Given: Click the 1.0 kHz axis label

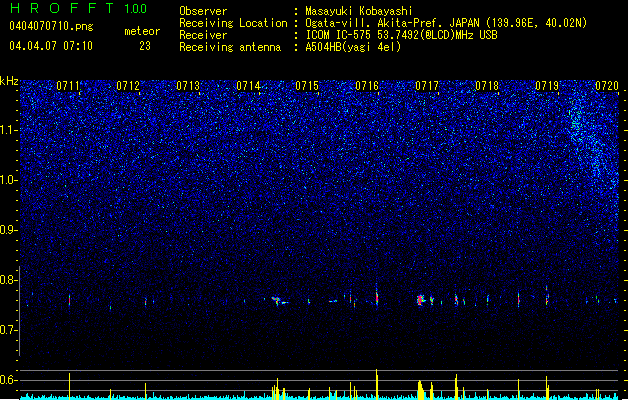Looking at the screenshot, I should [x=8, y=180].
